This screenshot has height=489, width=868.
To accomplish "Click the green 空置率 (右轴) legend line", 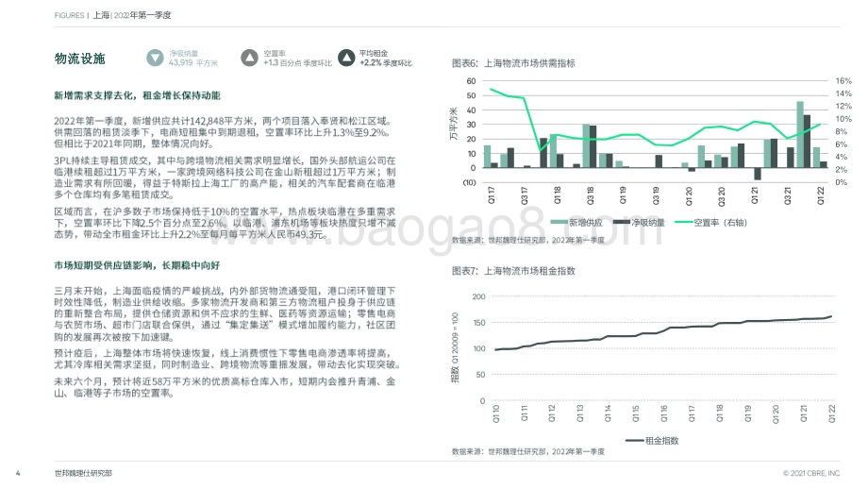I will point(684,222).
